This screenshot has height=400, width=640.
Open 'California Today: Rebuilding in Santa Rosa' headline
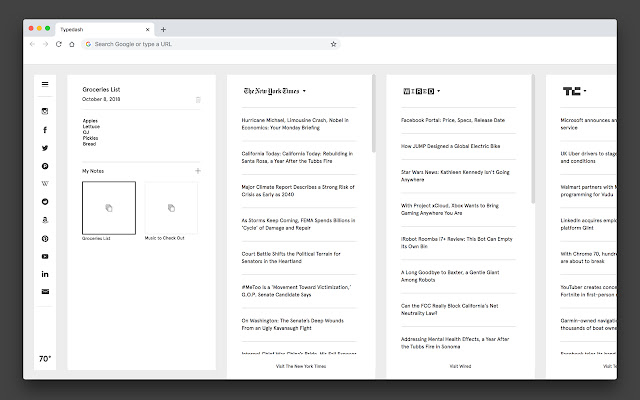pyautogui.click(x=297, y=157)
